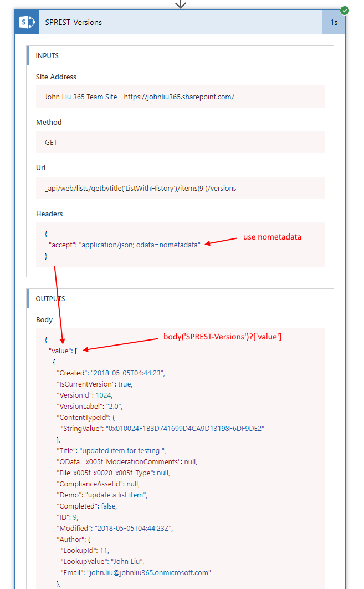
Task: Click the accept header value odata=nometadata
Action: pyautogui.click(x=140, y=245)
